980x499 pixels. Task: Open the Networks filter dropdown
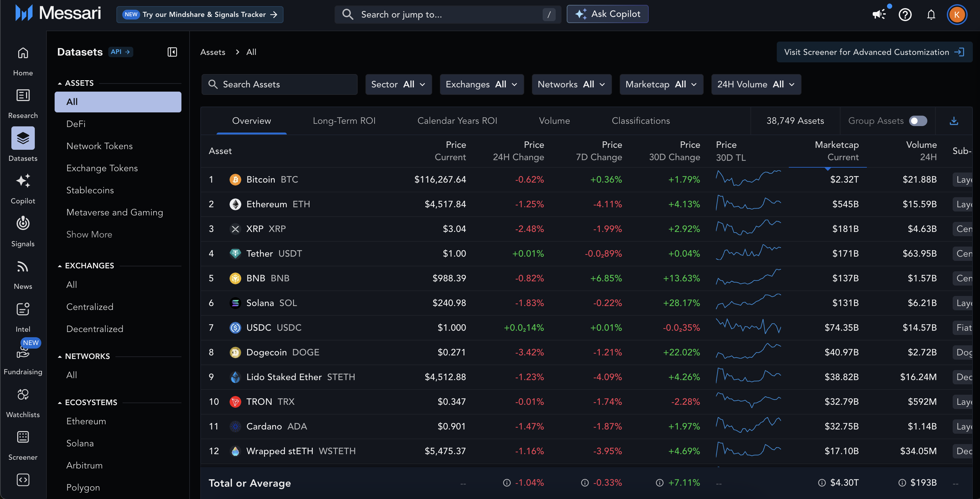tap(571, 84)
